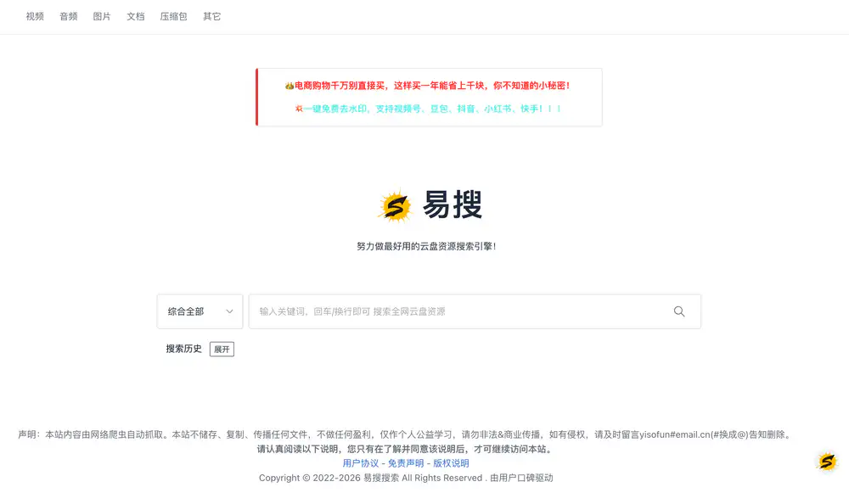Click the 易搜 title text

[x=453, y=204]
